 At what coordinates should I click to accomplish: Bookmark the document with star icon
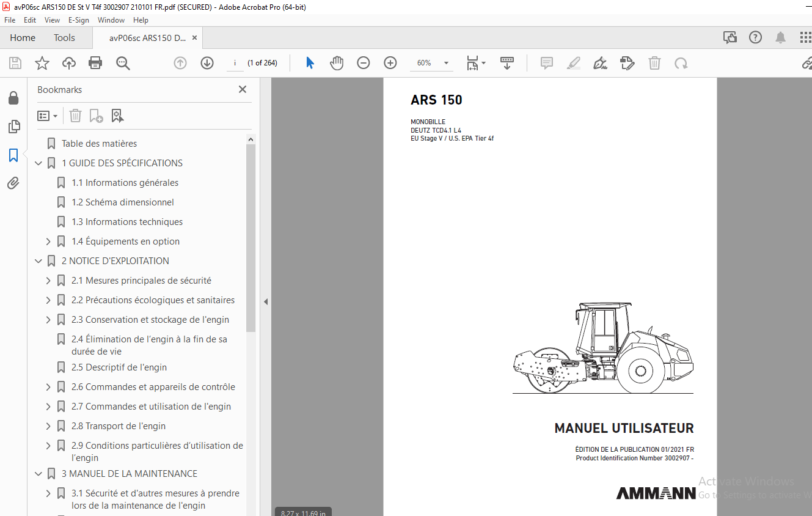coord(42,63)
